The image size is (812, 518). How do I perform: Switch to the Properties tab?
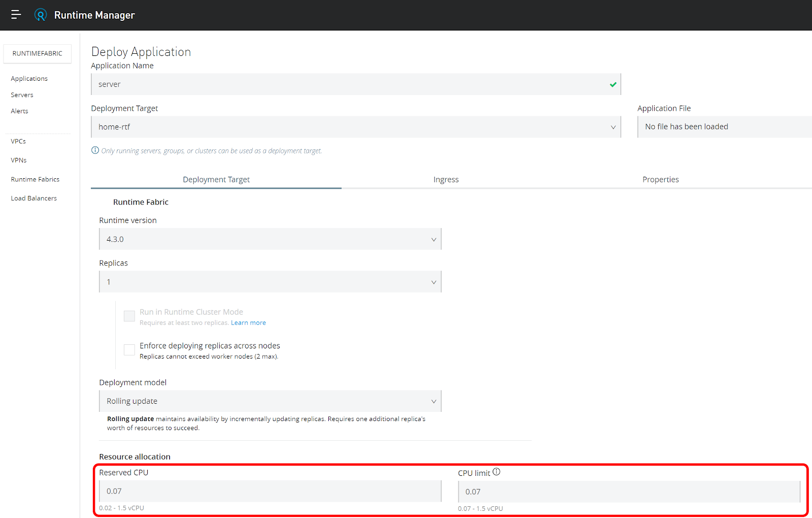660,179
